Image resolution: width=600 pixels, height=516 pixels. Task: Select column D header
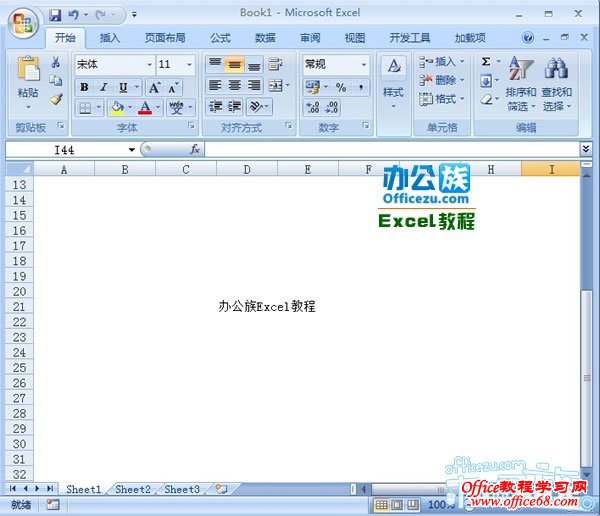coord(247,169)
